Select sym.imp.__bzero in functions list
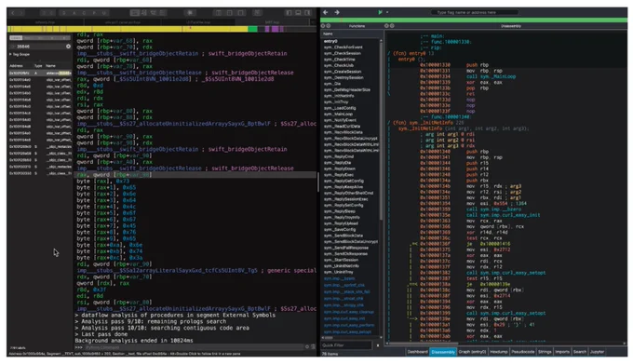The image size is (633, 364). tap(340, 278)
